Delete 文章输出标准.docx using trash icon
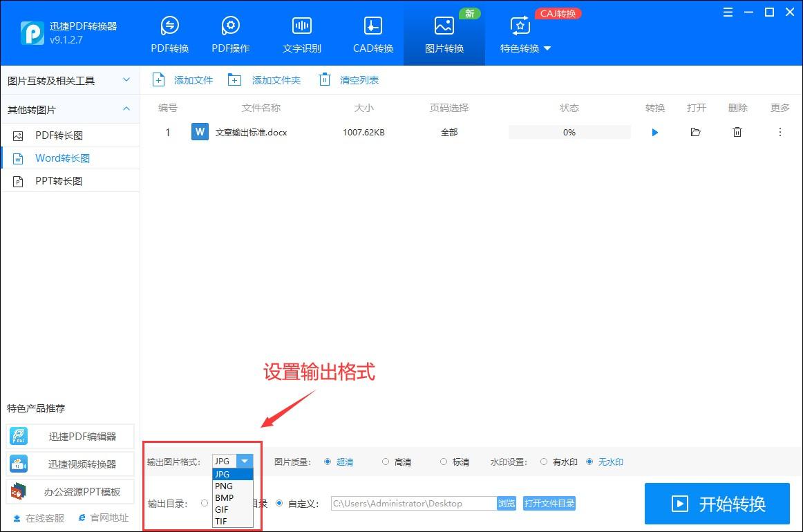This screenshot has height=532, width=803. [737, 131]
